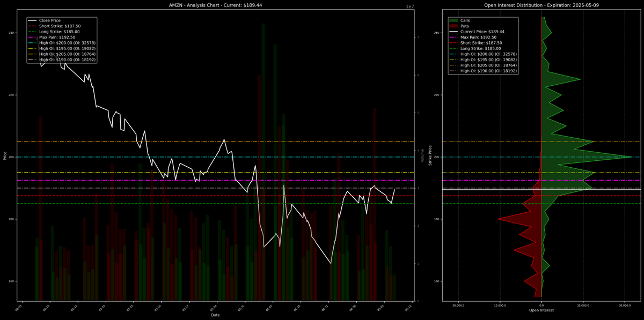Click the 'Open Interest Distribution - Expiration: 2025-05-09' title

point(541,5)
